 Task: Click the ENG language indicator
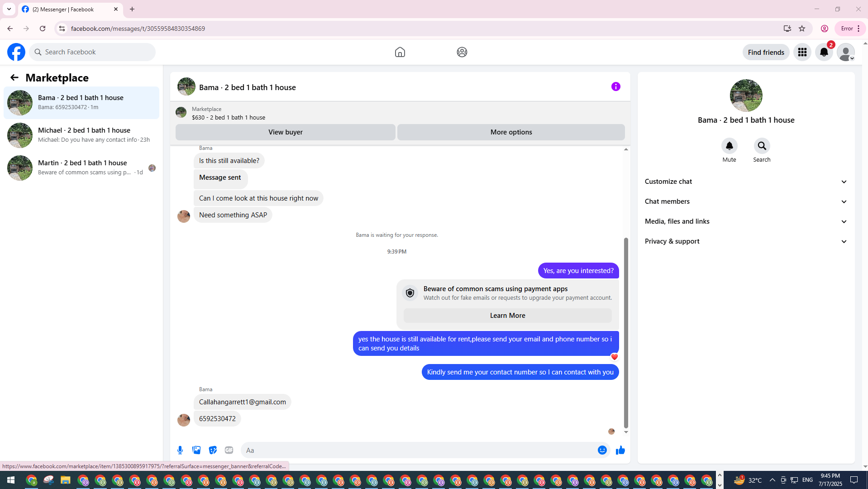pyautogui.click(x=807, y=480)
